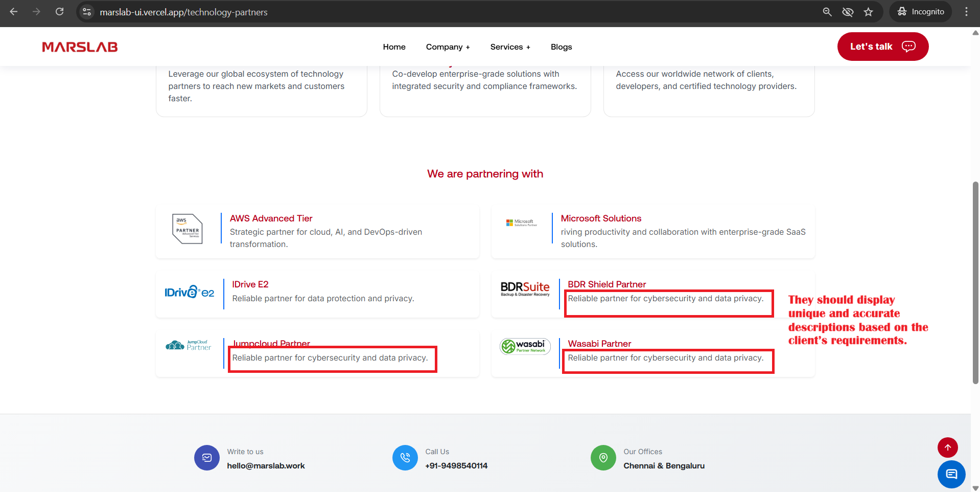Click the MARSLAB logo
The image size is (980, 492).
coord(80,47)
